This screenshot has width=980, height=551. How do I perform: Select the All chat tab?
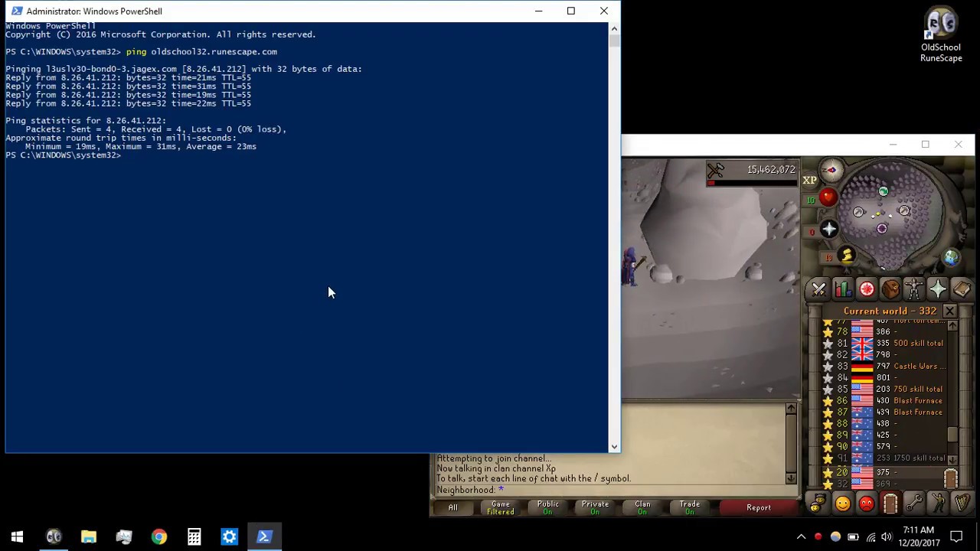pos(453,507)
